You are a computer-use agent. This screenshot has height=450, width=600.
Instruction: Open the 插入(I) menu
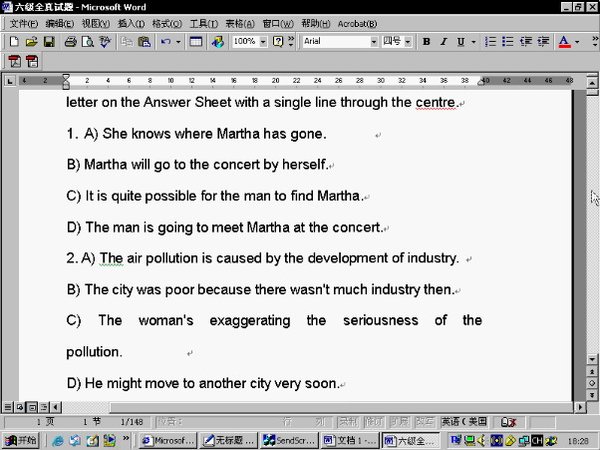[x=129, y=23]
